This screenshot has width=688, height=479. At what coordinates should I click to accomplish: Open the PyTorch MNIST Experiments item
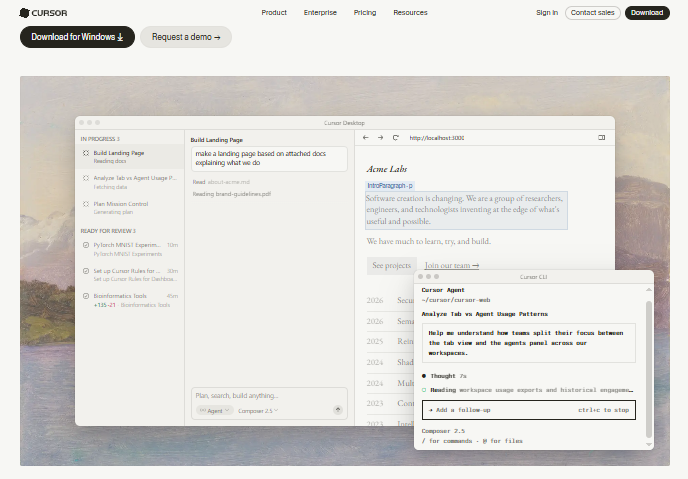tap(130, 249)
